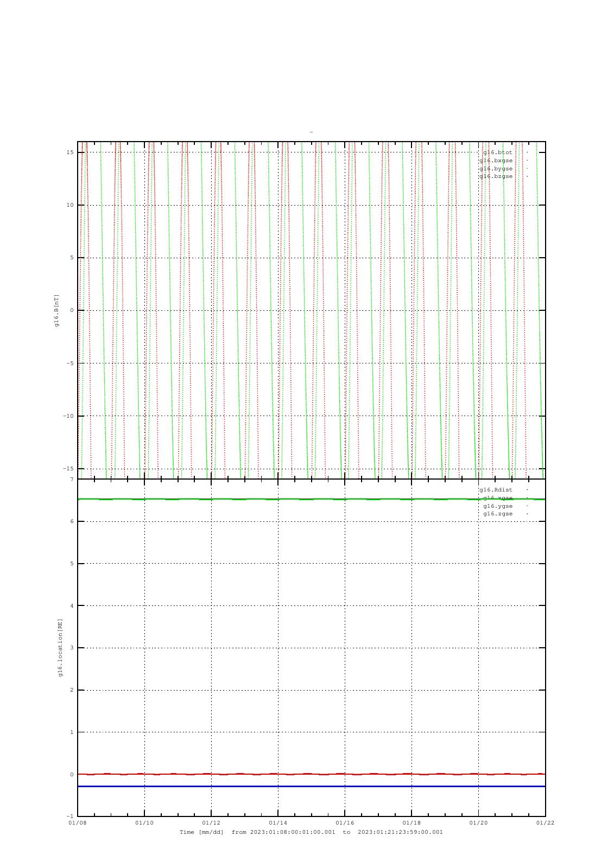Image resolution: width=614 pixels, height=868 pixels.
Task: Select the g16.bzgse legend label
Action: click(496, 176)
